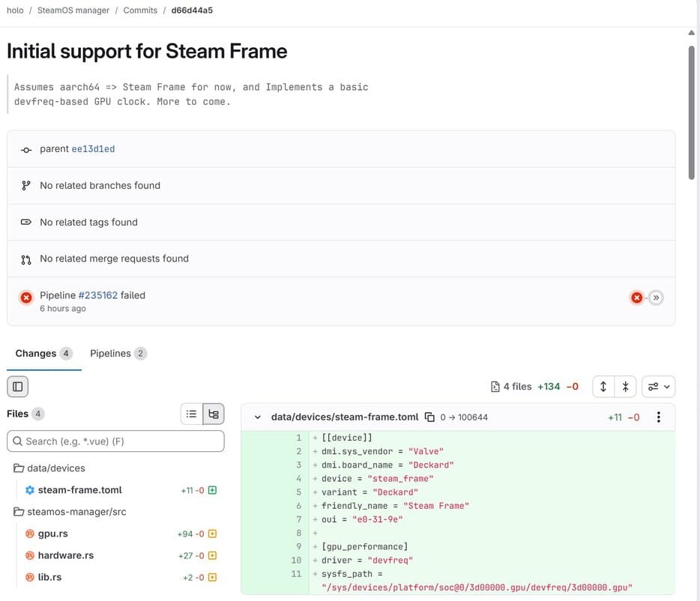Click the tag icon beside No related tags

[x=26, y=222]
